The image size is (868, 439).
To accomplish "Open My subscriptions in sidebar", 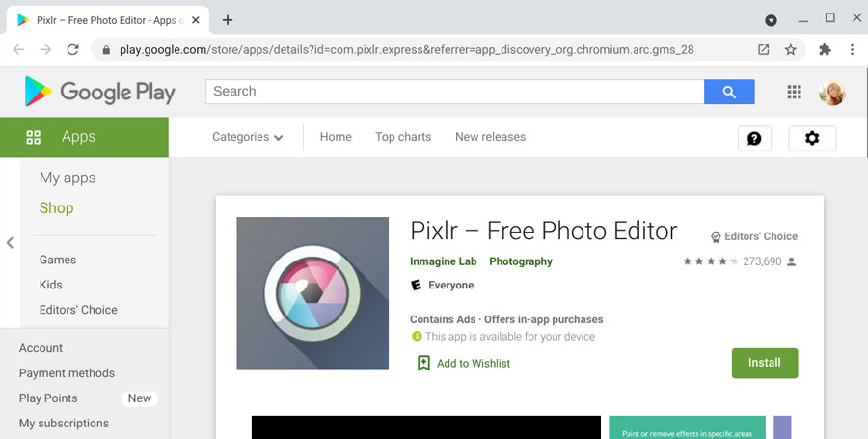I will 64,423.
